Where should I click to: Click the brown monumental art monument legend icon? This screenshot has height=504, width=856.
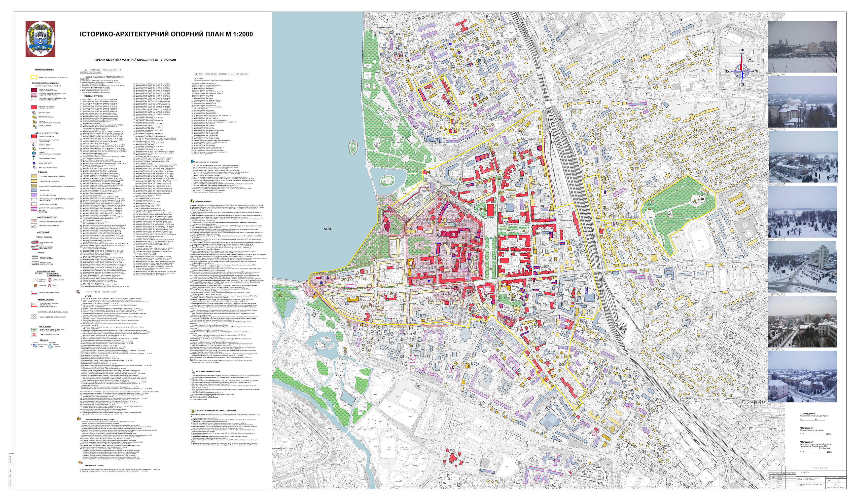(x=34, y=122)
